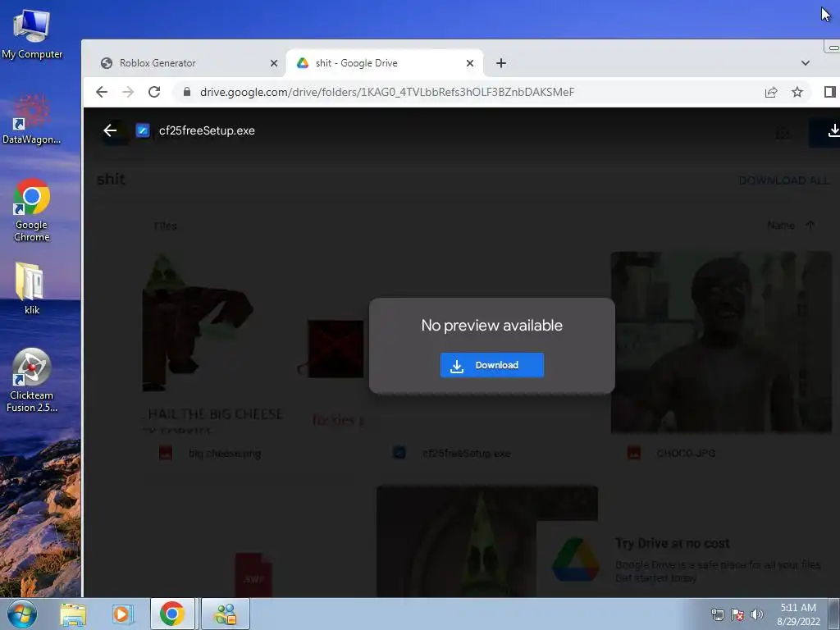The image size is (840, 630).
Task: Click the volume speaker tray icon
Action: click(x=757, y=614)
